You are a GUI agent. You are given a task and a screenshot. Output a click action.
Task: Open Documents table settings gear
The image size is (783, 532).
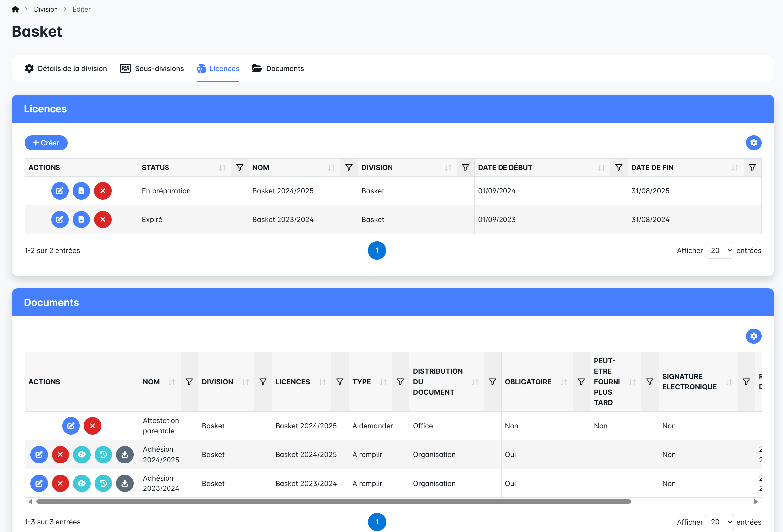pos(753,336)
